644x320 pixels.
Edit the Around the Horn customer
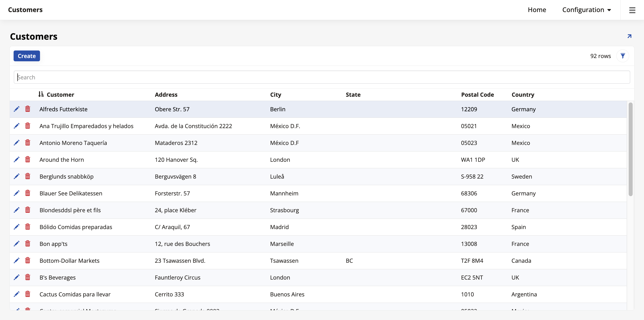pyautogui.click(x=17, y=159)
